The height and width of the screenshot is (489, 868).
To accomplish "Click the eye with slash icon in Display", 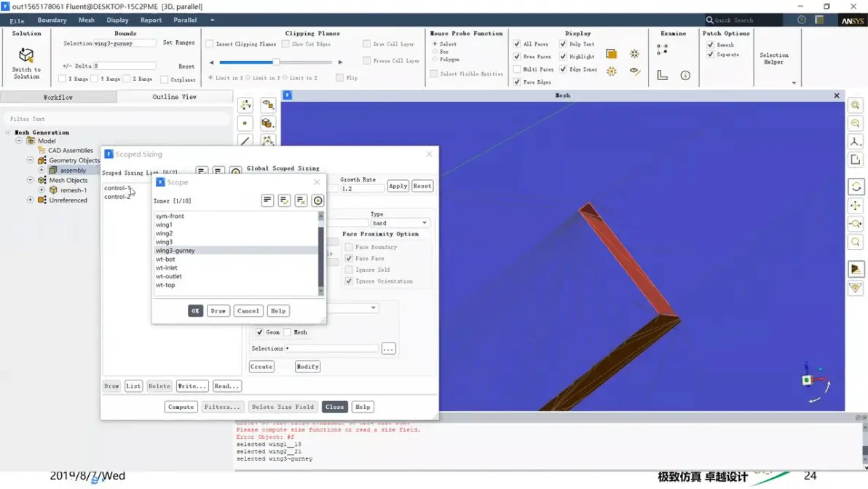I will [x=635, y=71].
